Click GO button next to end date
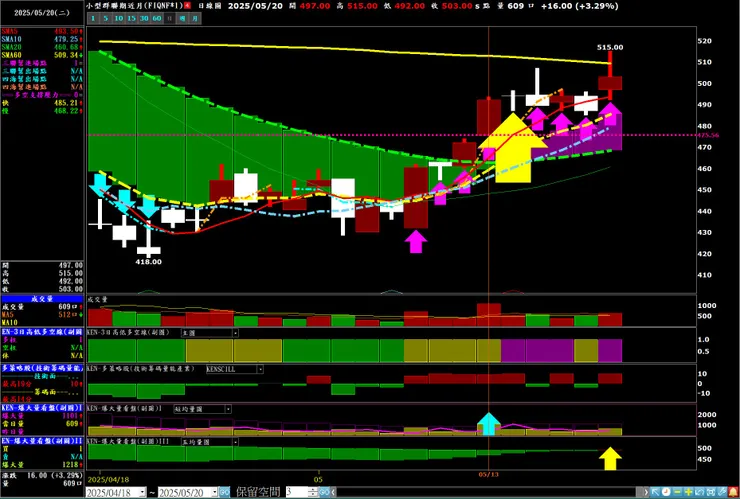The image size is (740, 499). click(x=224, y=492)
